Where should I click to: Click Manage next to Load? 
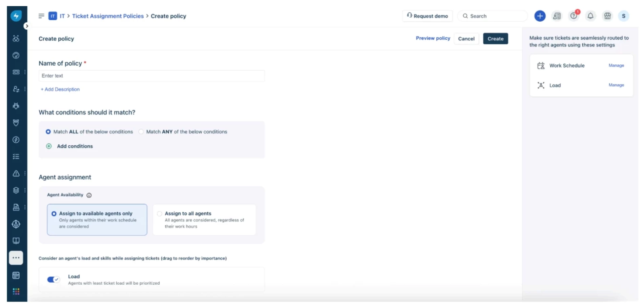coord(616,85)
